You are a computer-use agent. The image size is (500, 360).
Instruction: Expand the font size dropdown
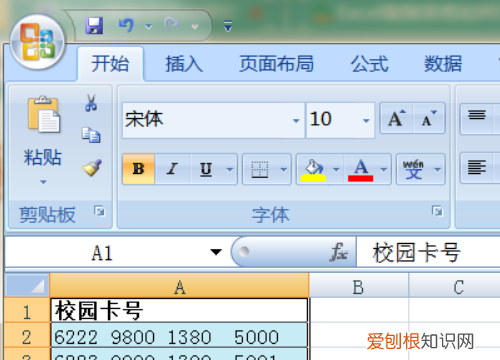(366, 120)
